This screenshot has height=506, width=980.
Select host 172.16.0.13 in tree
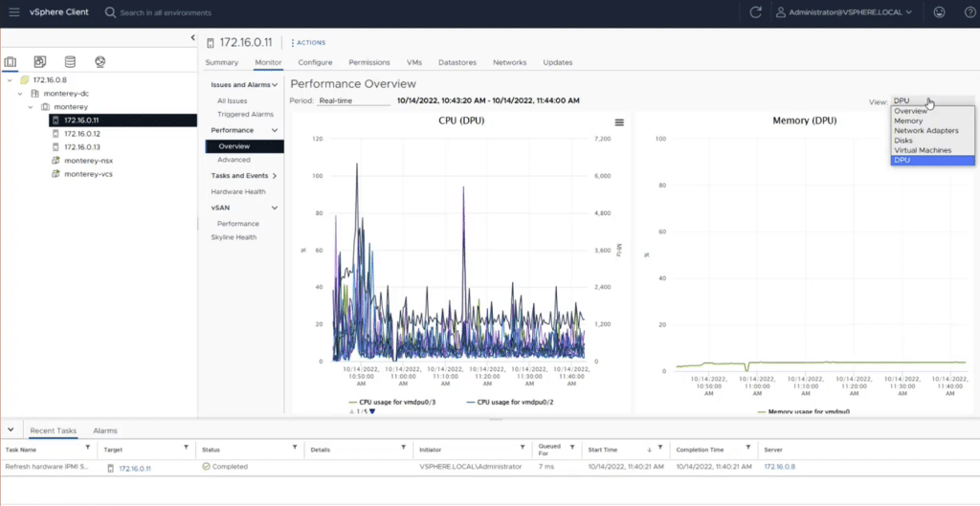tap(82, 147)
